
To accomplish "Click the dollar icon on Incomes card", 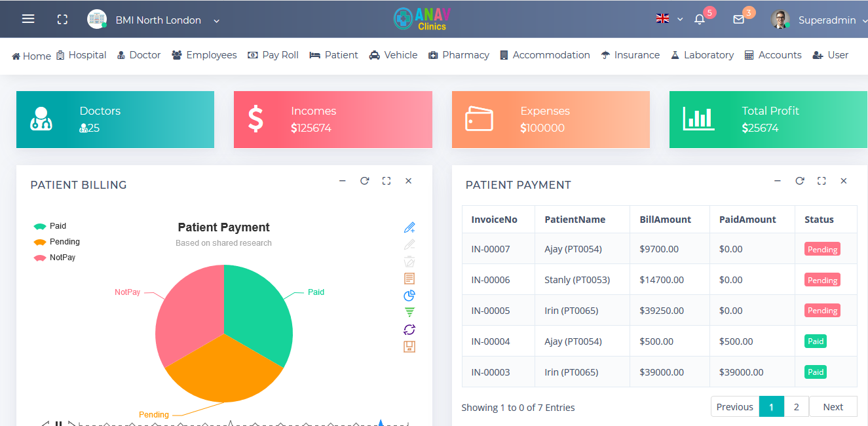I will point(256,119).
